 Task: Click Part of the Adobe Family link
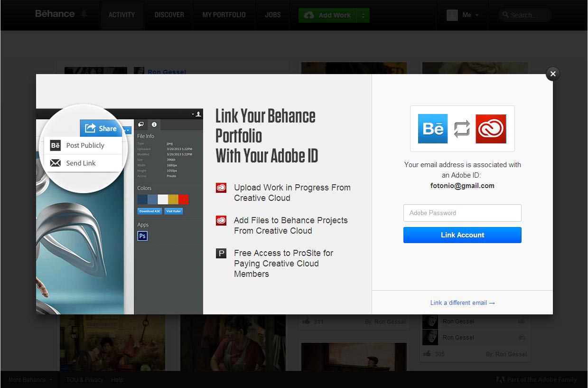(542, 380)
